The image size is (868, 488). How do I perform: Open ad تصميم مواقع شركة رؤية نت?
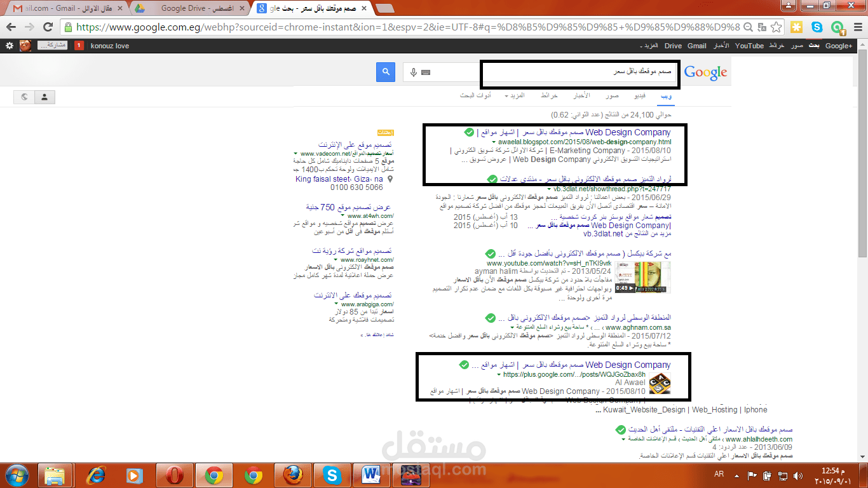tap(352, 251)
